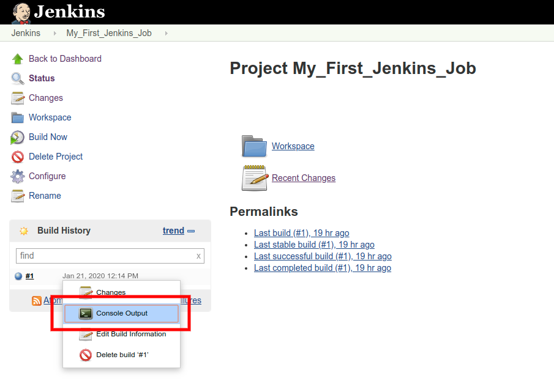Viewport: 554px width, 392px height.
Task: Open Last successful build (#1) permalink
Action: 323,256
